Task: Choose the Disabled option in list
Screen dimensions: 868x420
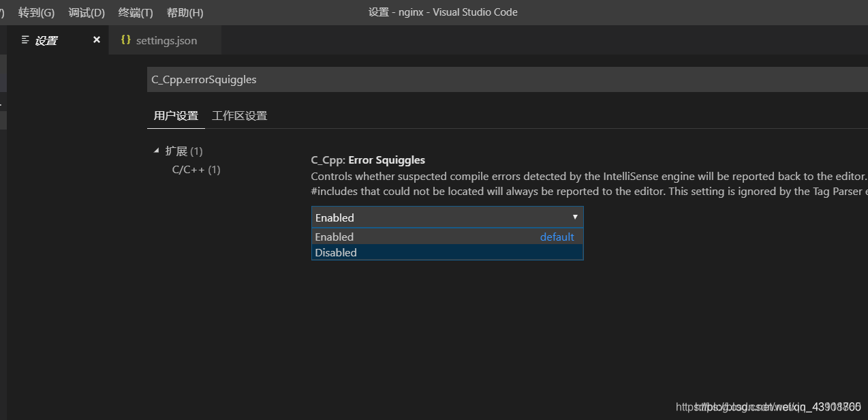Action: point(336,252)
